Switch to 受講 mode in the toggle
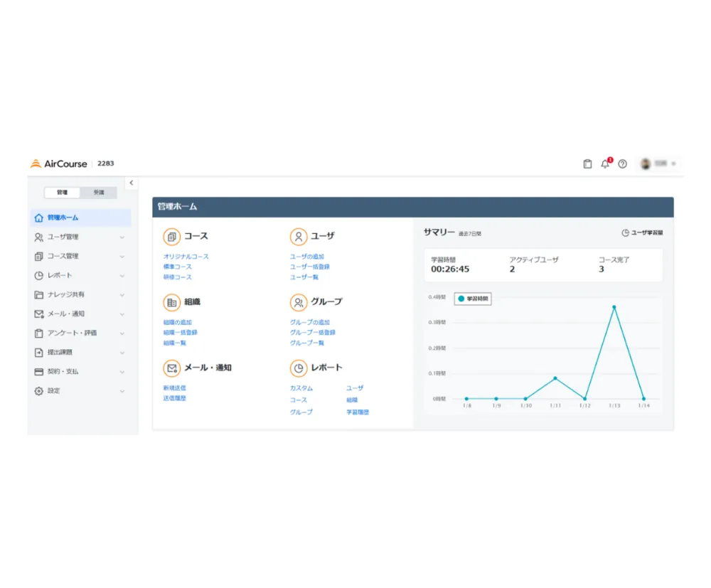 point(98,193)
